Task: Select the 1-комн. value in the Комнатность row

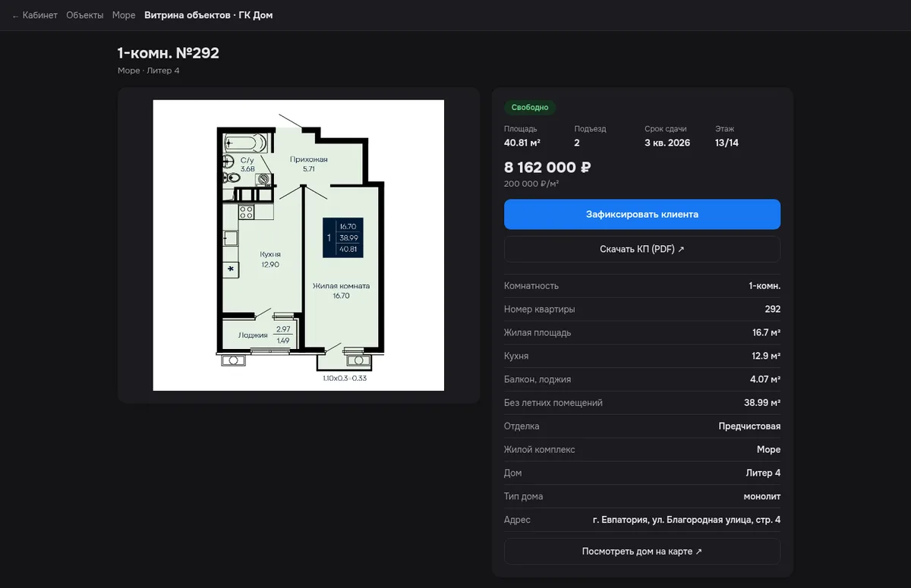Action: tap(764, 286)
